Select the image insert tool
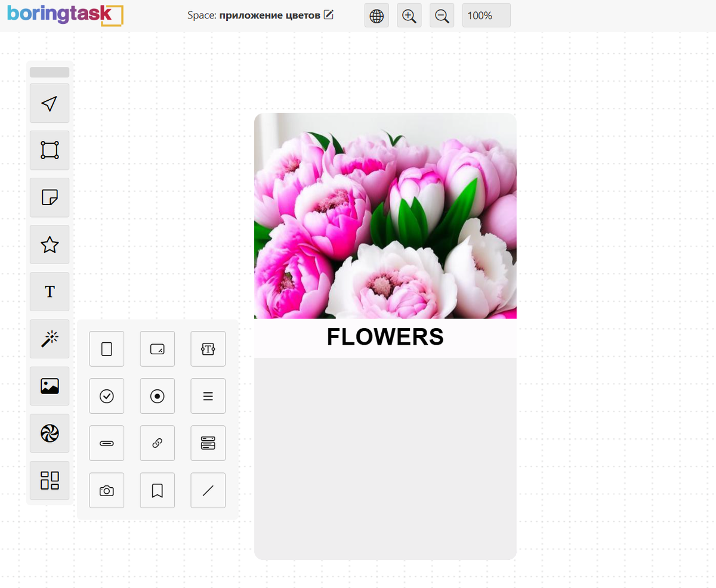 coord(50,386)
